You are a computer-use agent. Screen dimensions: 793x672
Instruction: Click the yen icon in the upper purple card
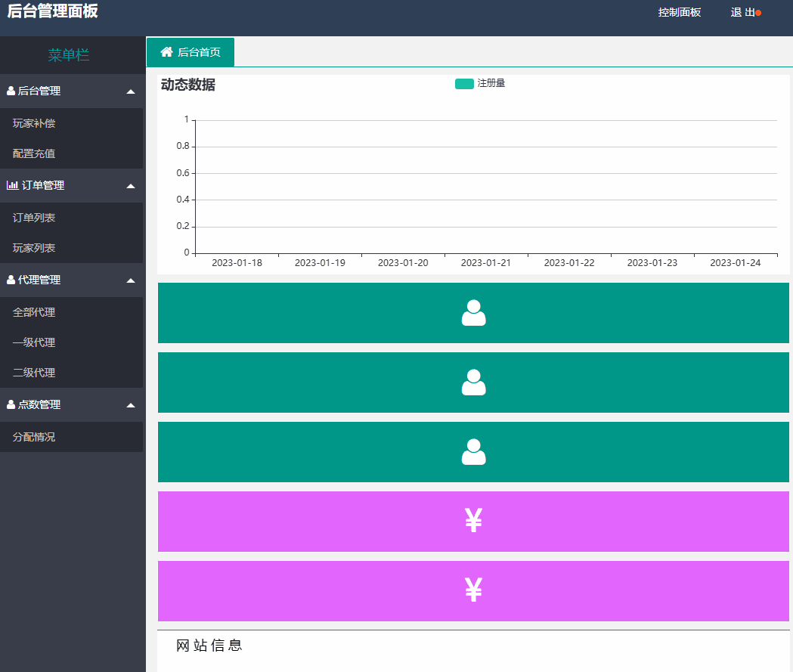(473, 521)
